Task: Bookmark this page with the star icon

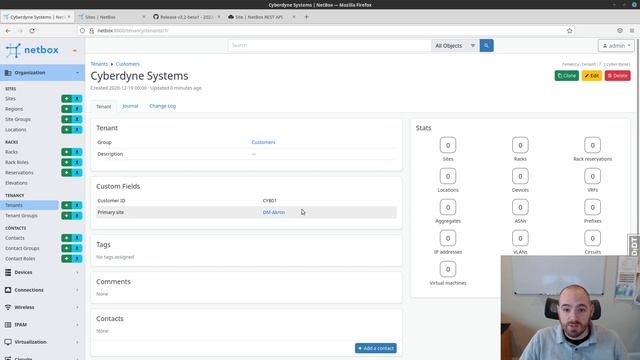Action: coord(569,31)
